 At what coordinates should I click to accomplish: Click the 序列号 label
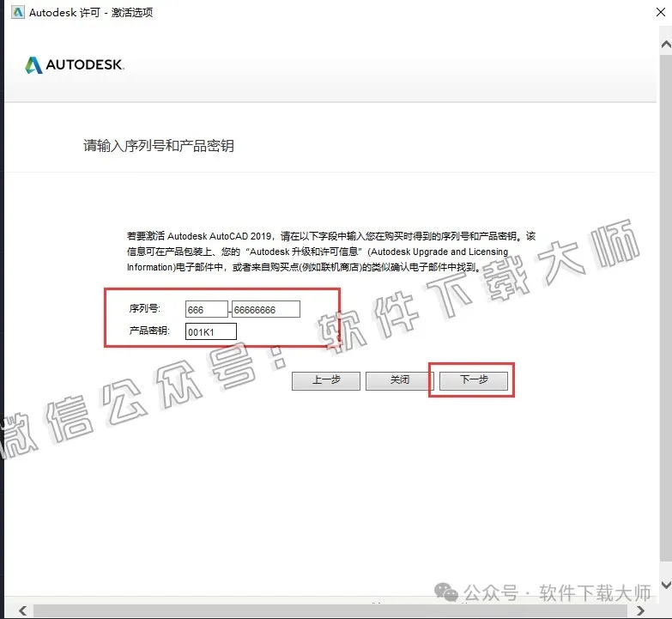pos(144,308)
